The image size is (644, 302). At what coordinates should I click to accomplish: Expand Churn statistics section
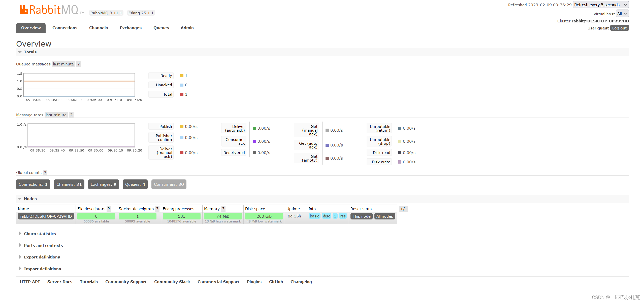pos(40,234)
